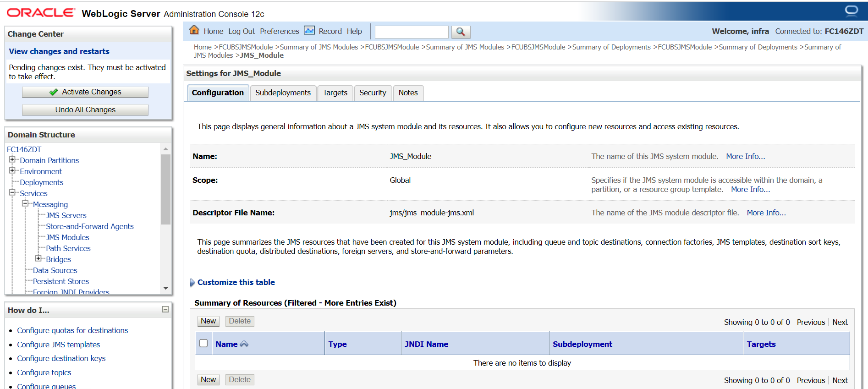Screen dimensions: 868x389
Task: Click the Record image icon
Action: click(x=309, y=30)
